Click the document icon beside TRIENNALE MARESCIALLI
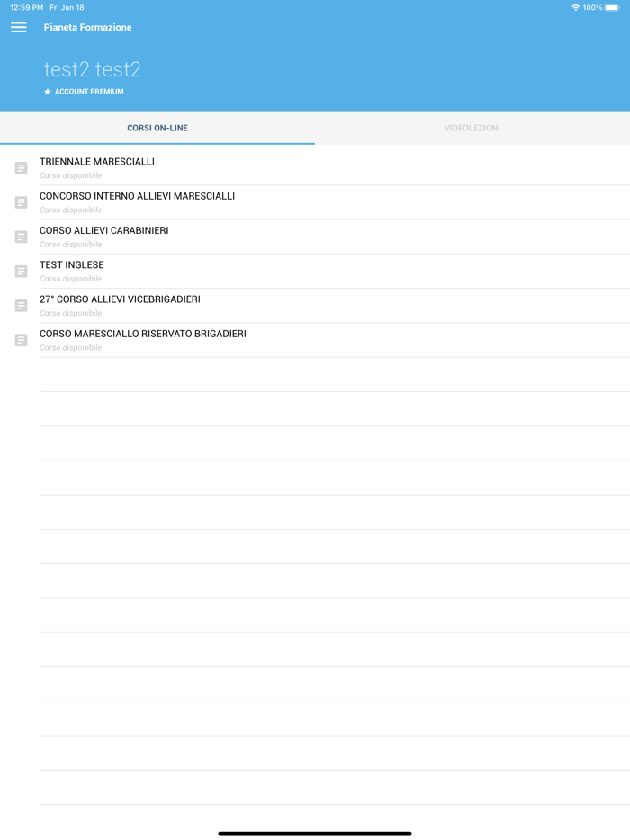 (x=21, y=168)
